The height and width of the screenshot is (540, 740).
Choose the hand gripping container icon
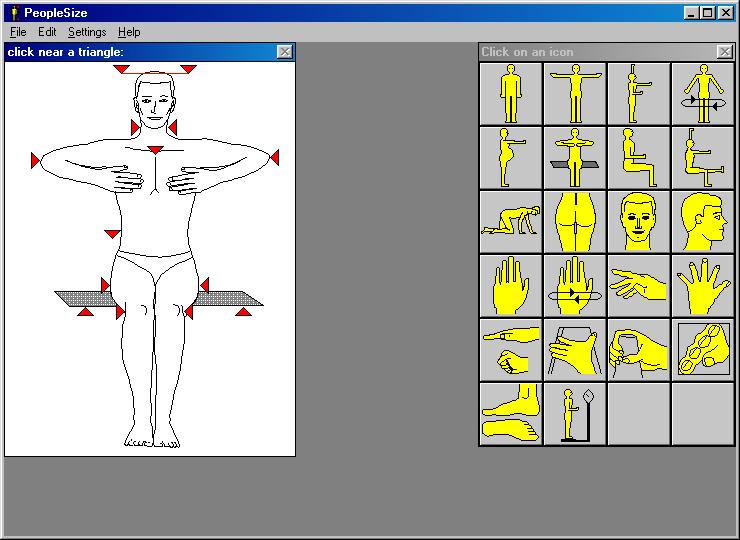pos(575,350)
